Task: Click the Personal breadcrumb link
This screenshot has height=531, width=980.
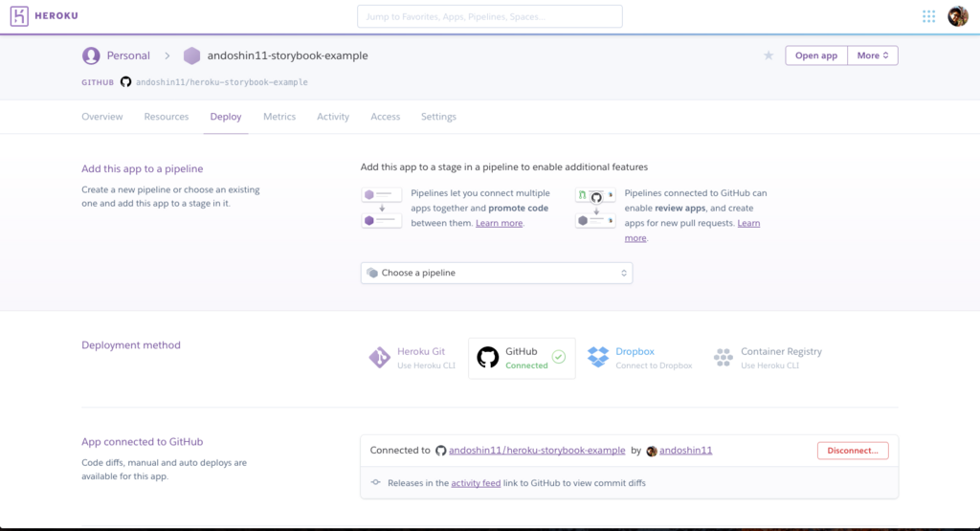Action: pyautogui.click(x=128, y=55)
